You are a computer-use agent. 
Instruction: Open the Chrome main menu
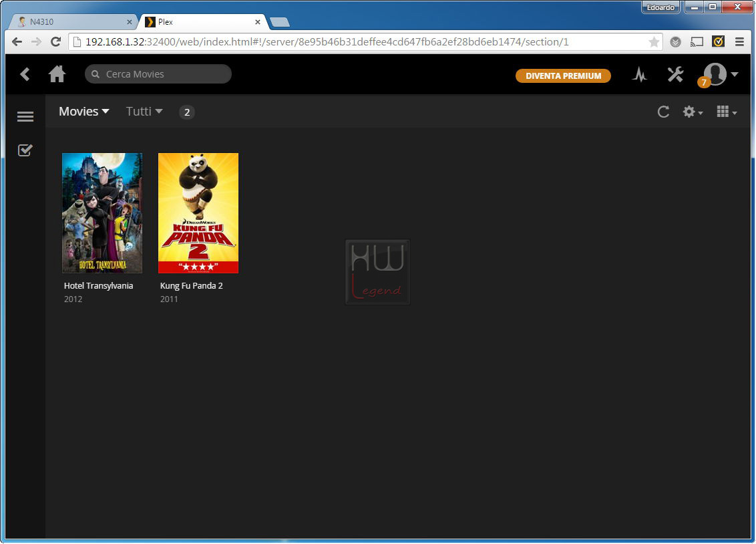[739, 42]
